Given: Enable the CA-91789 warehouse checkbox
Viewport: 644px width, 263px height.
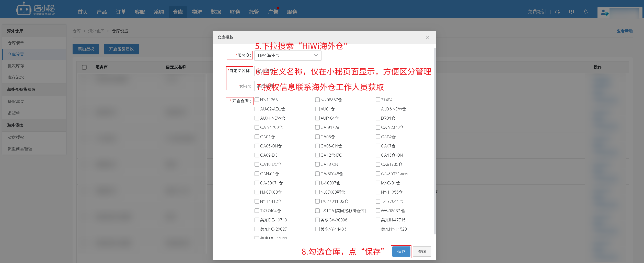Looking at the screenshot, I should tap(317, 127).
